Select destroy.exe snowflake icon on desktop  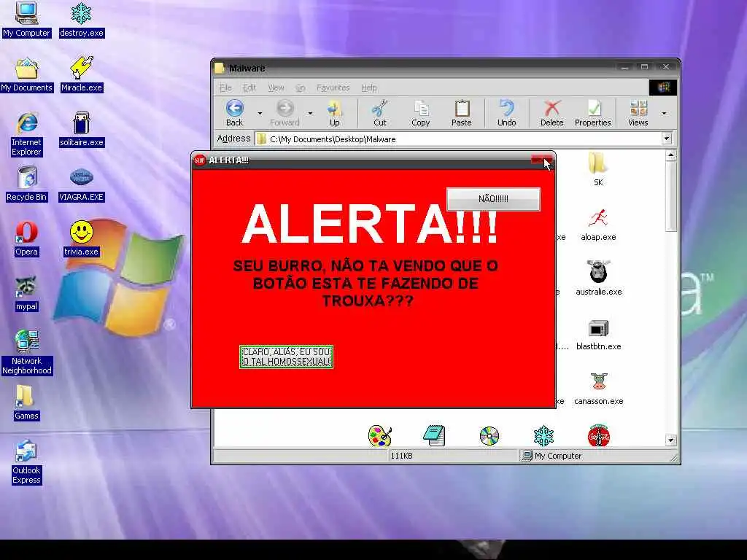point(82,20)
